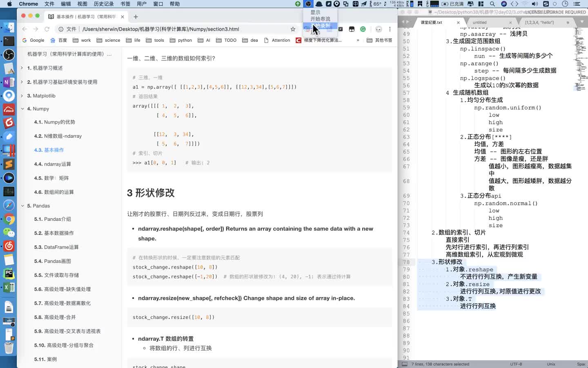Go to 5.10. 高级处理-分组与聚合

(64, 345)
